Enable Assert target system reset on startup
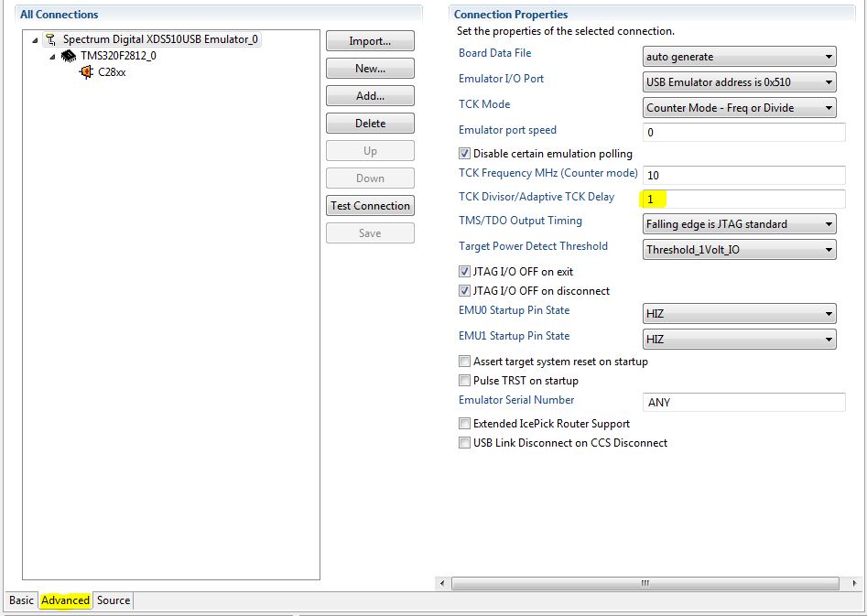The width and height of the screenshot is (867, 616). point(465,362)
